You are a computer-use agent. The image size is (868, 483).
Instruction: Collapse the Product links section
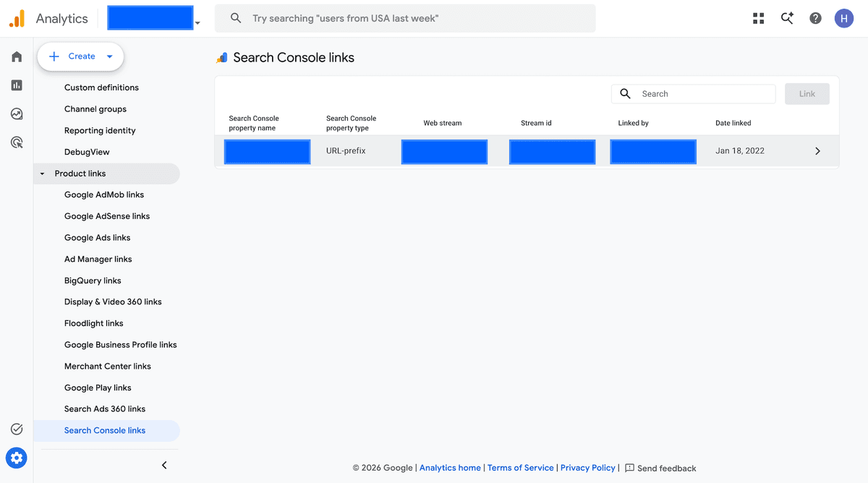point(42,174)
